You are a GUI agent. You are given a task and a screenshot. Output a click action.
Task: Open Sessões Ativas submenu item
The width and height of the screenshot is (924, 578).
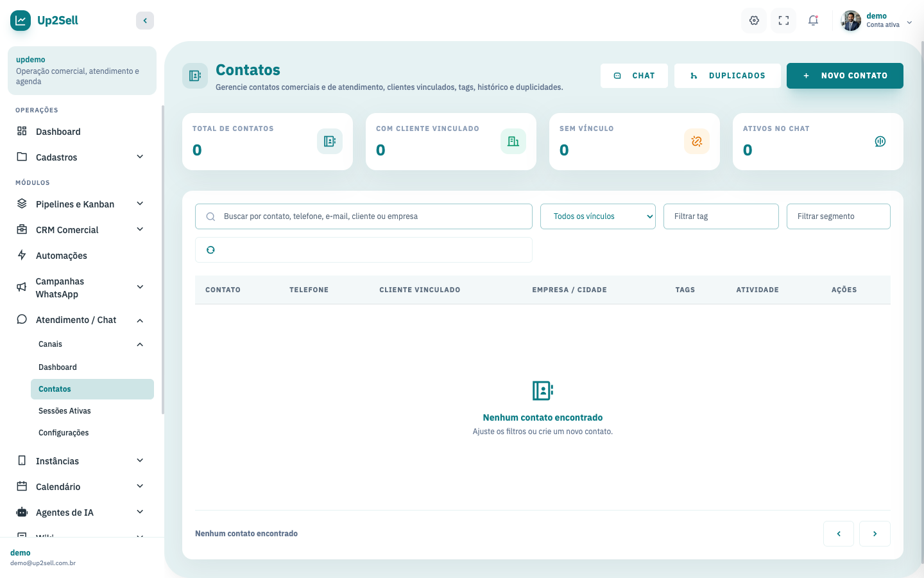92,411
